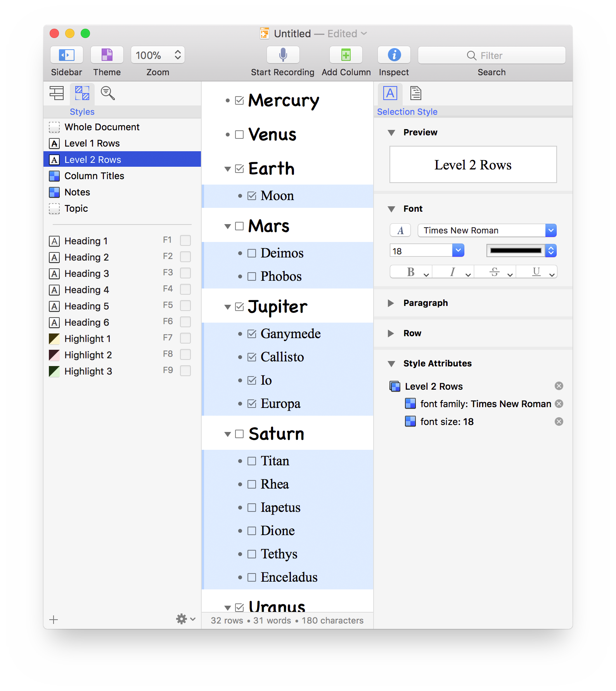Toggle the Ganymede checkbox
This screenshot has height=691, width=616.
252,334
